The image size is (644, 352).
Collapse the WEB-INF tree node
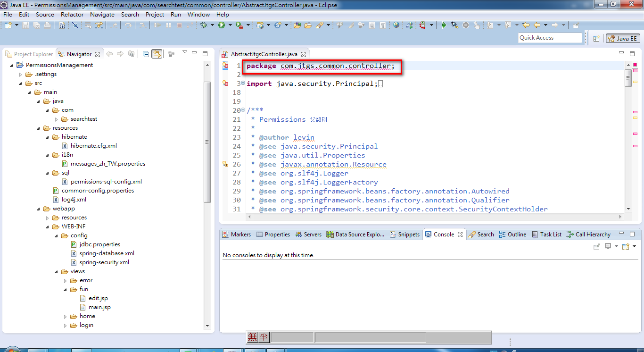[x=47, y=226]
